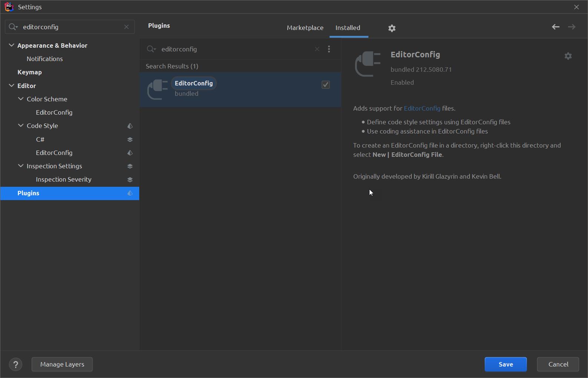Click the Inspection Settings label
This screenshot has height=378, width=588.
(54, 166)
